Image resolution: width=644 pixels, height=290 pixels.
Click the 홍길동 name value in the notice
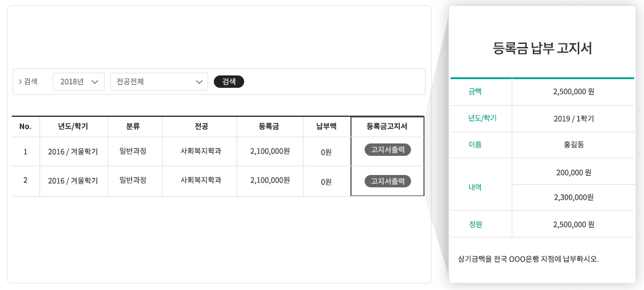coord(574,145)
